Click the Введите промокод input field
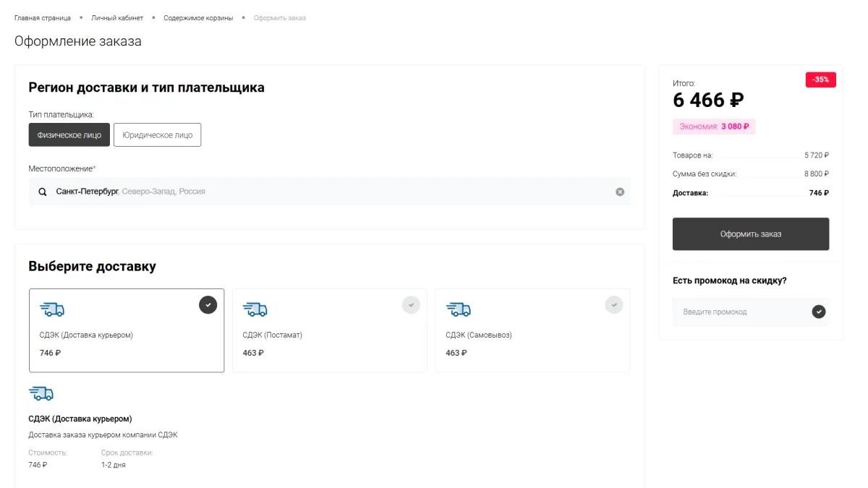Image resolution: width=868 pixels, height=488 pixels. pos(741,312)
